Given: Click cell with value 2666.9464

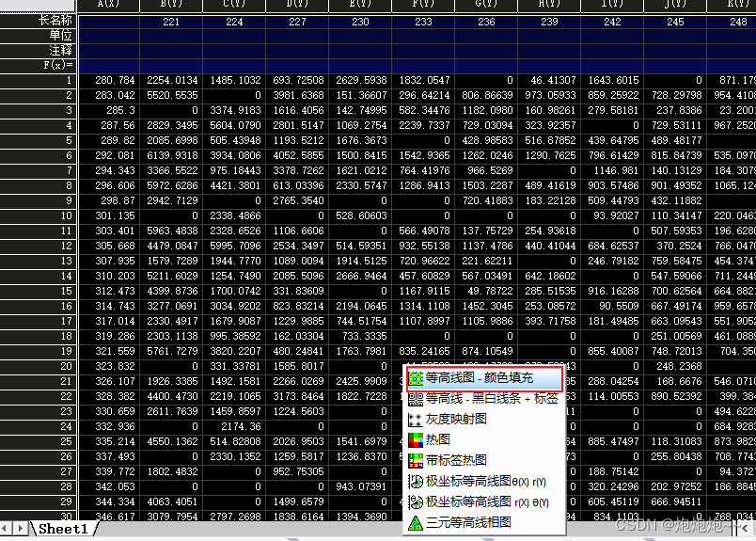Looking at the screenshot, I should 360,276.
